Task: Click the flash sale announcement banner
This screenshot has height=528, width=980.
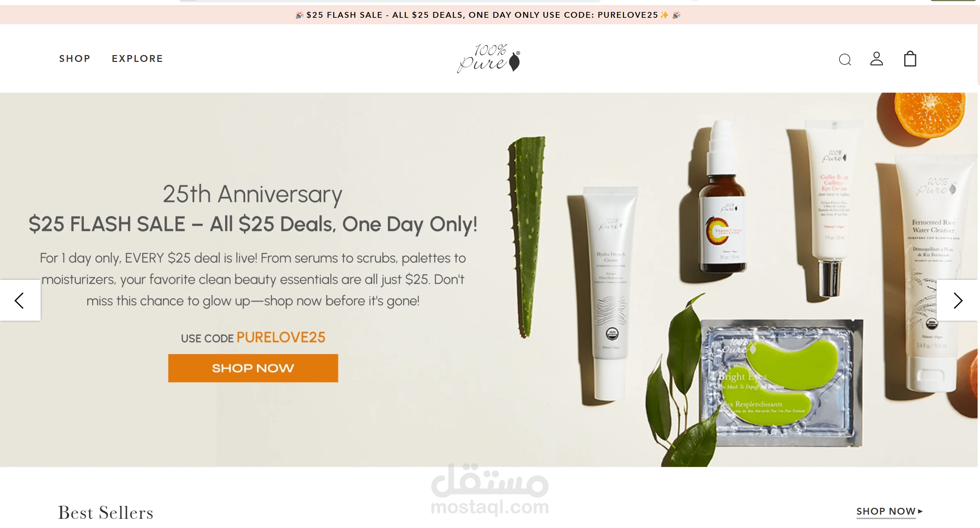Action: pyautogui.click(x=489, y=15)
